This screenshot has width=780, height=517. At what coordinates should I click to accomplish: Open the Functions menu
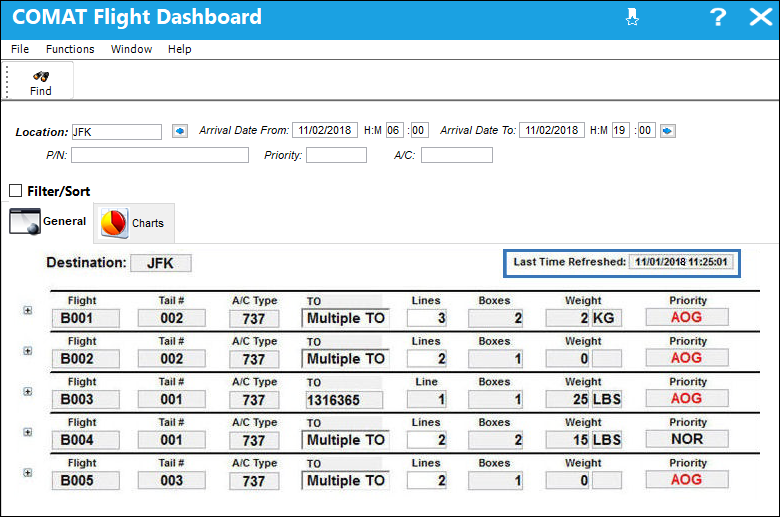tap(70, 49)
